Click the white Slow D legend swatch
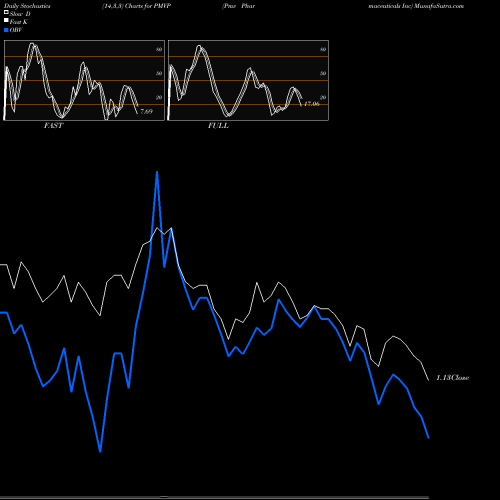This screenshot has width=500, height=500. coord(6,13)
